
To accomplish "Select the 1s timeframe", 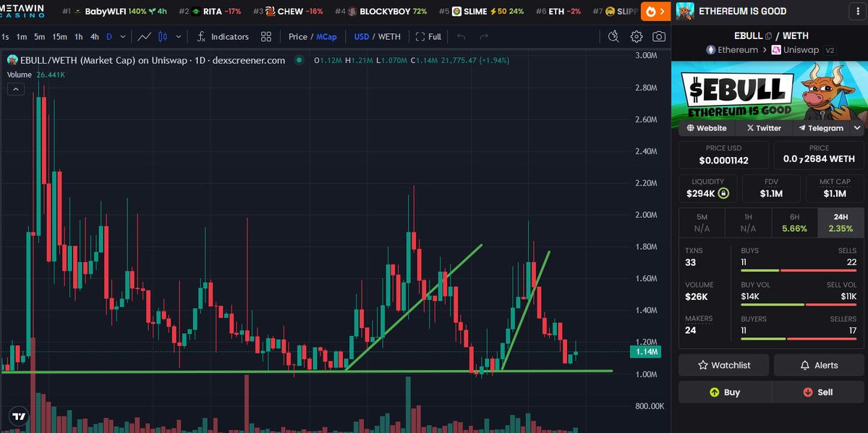I will [x=5, y=36].
